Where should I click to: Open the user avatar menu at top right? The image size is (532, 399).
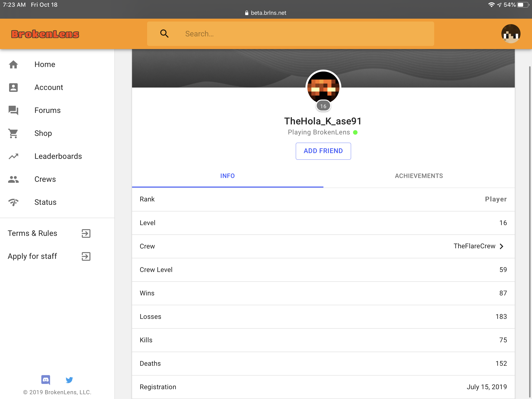511,34
